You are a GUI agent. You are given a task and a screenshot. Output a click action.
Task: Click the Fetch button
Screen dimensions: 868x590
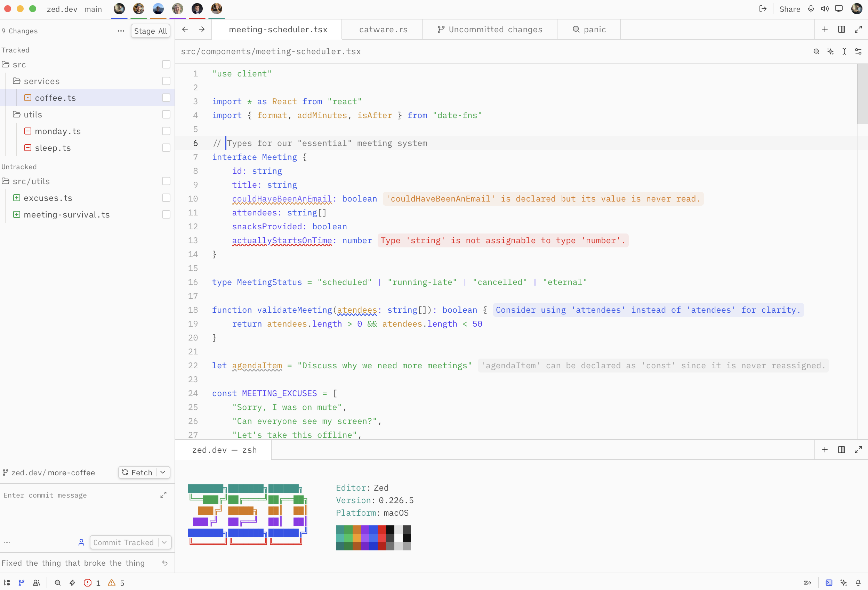[137, 472]
